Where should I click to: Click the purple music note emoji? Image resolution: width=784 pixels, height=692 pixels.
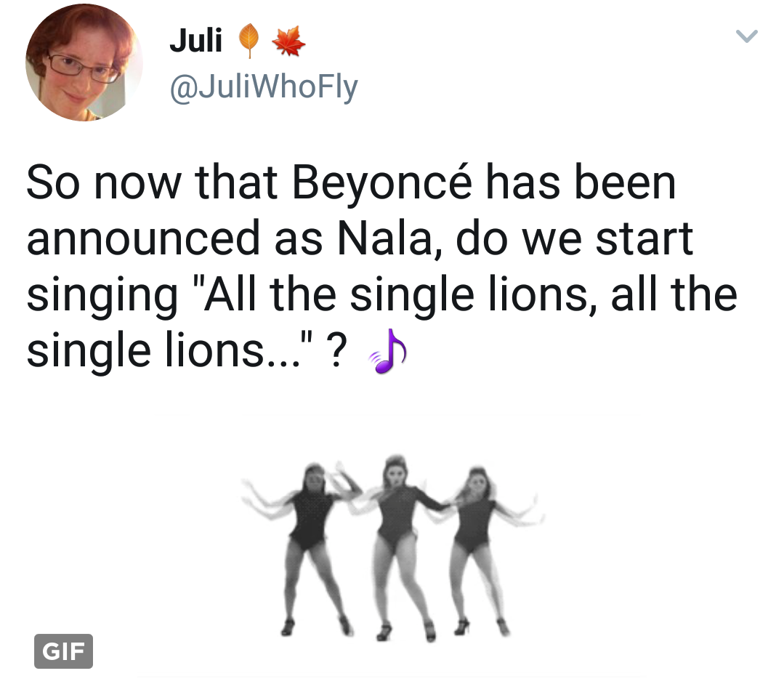point(388,351)
